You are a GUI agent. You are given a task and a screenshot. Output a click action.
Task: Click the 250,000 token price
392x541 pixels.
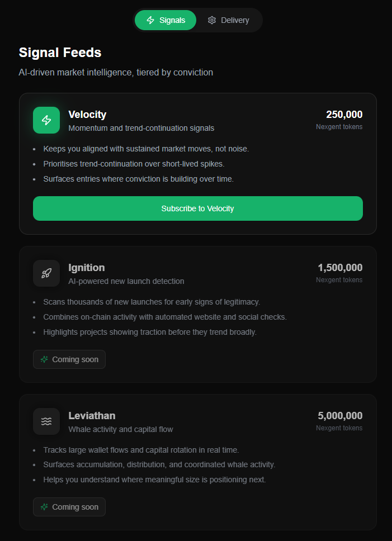pyautogui.click(x=344, y=115)
